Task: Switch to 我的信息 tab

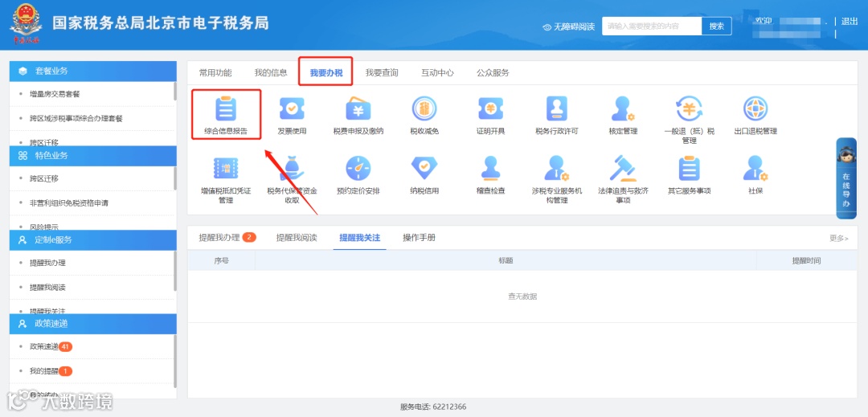Action: coord(271,72)
